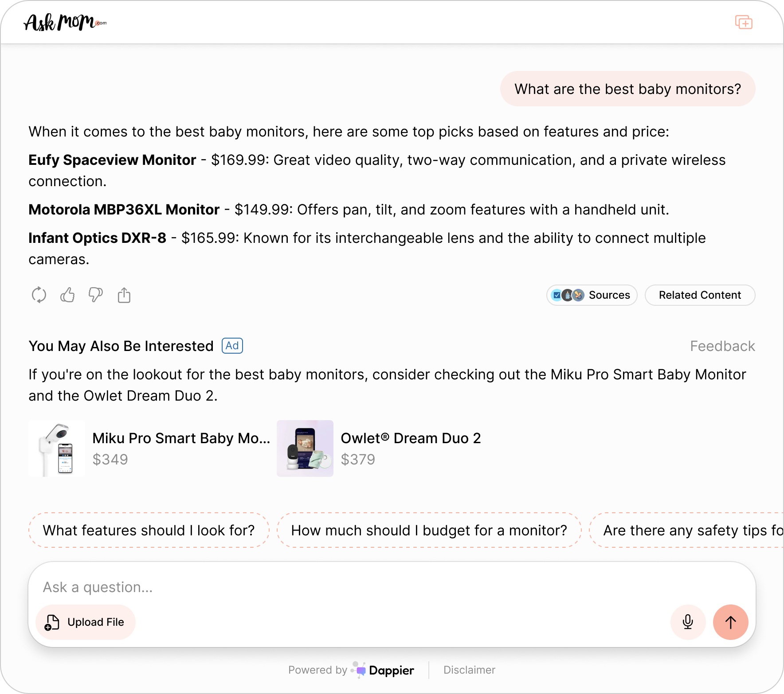
Task: Click the 'Motorola MBP36XL Monitor' heading text
Action: pos(124,210)
